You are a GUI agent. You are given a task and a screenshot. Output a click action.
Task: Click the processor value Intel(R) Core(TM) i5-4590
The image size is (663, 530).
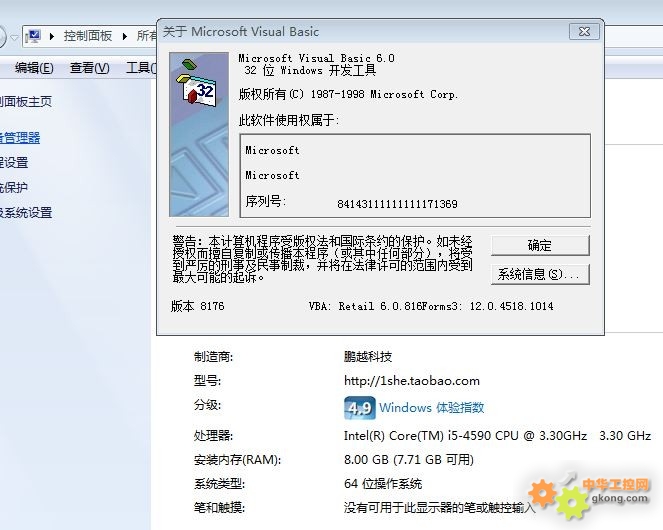(x=497, y=436)
